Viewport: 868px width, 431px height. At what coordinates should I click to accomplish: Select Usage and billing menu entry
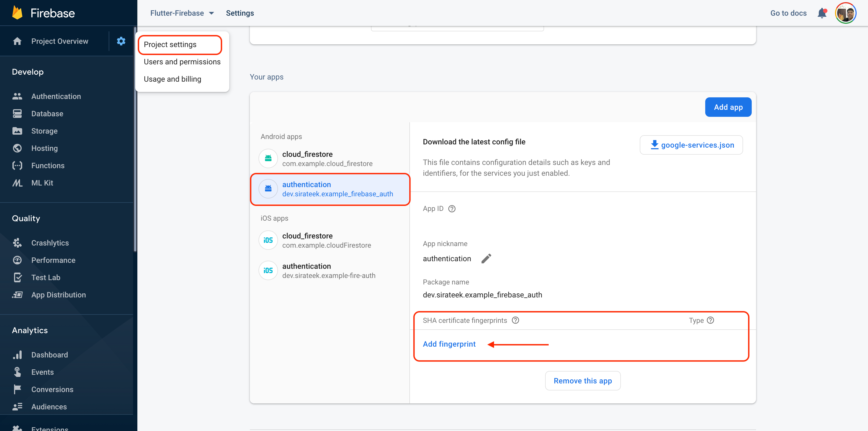click(x=172, y=79)
